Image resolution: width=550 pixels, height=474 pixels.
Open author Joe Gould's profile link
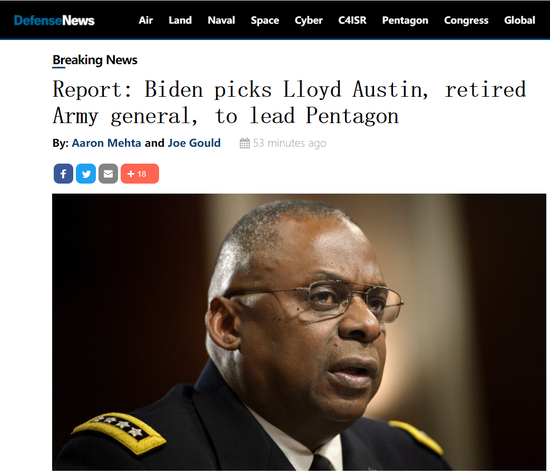[194, 143]
